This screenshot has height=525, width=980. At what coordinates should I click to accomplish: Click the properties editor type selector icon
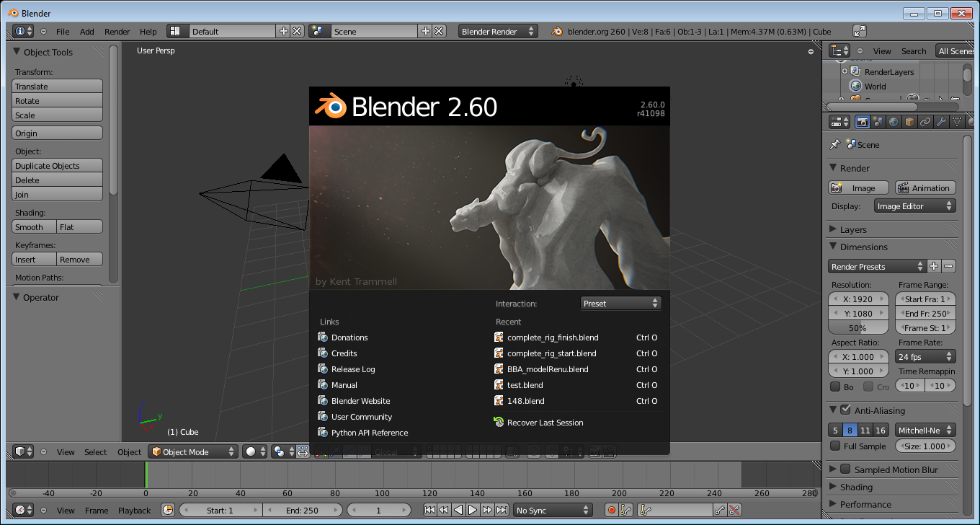click(839, 122)
